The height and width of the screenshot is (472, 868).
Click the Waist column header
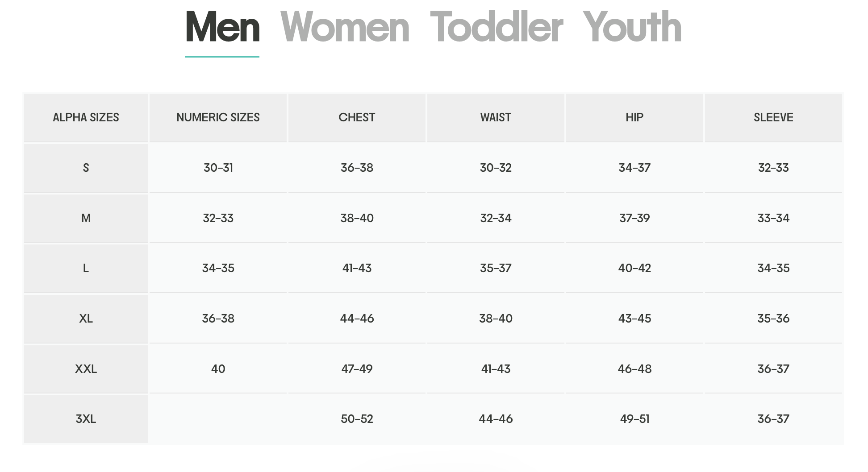[x=496, y=117]
